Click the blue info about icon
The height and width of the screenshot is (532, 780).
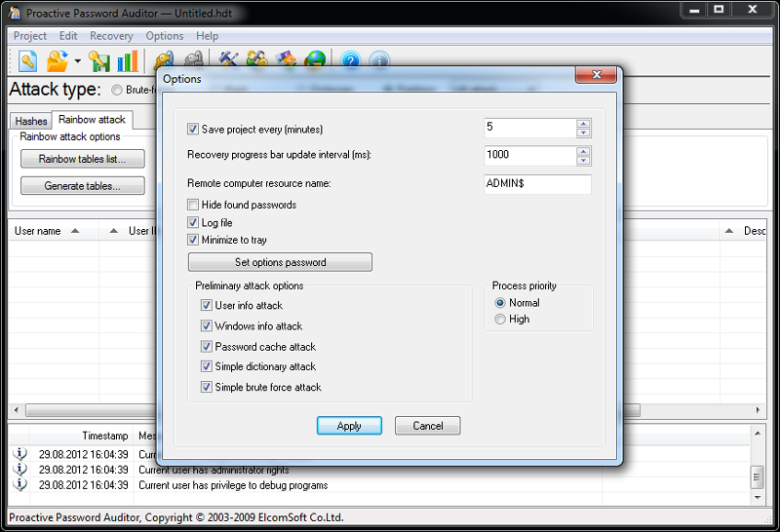tap(379, 61)
